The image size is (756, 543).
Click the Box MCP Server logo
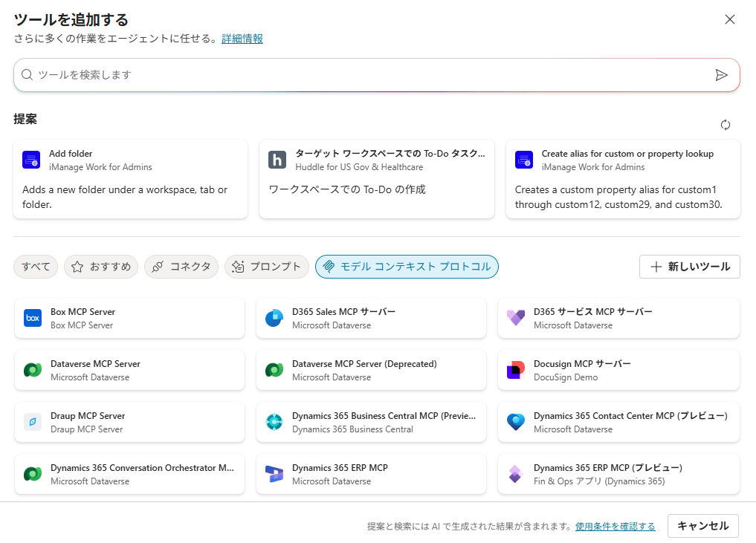tap(33, 318)
